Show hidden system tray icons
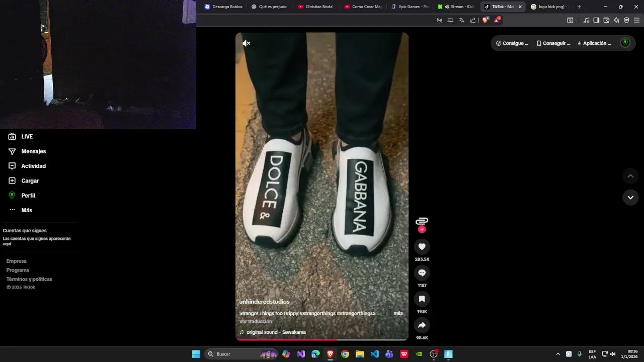 pyautogui.click(x=557, y=354)
